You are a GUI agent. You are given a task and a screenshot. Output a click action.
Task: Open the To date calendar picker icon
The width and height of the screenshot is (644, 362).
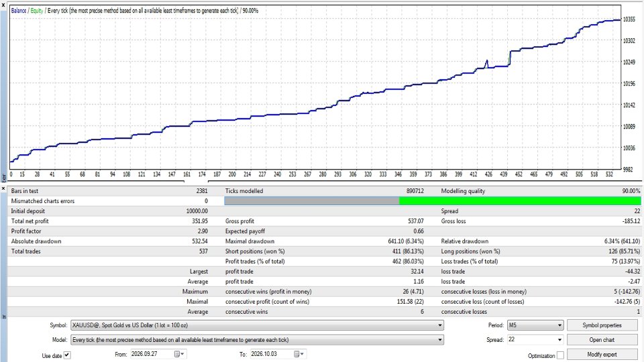click(297, 354)
